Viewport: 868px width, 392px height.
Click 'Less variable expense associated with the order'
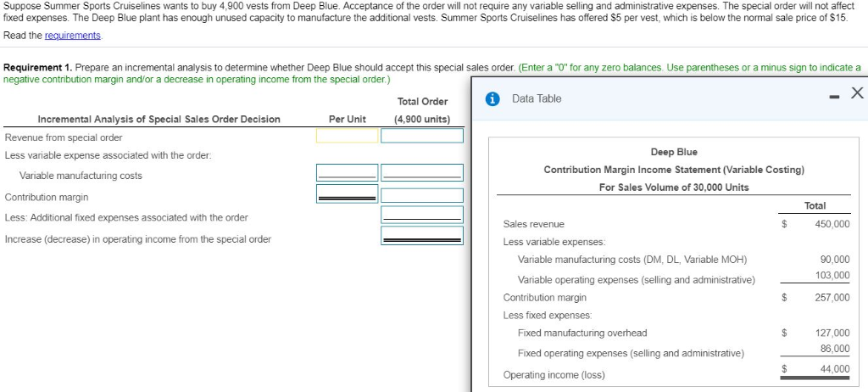108,156
